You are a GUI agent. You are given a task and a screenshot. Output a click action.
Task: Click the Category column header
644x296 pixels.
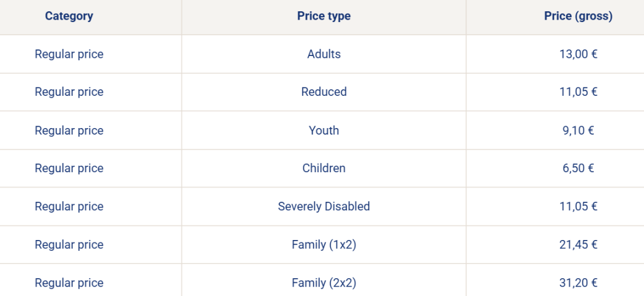69,16
